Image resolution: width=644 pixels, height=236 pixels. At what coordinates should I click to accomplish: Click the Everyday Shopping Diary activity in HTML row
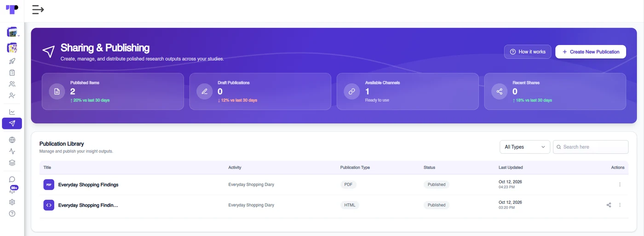tap(251, 205)
